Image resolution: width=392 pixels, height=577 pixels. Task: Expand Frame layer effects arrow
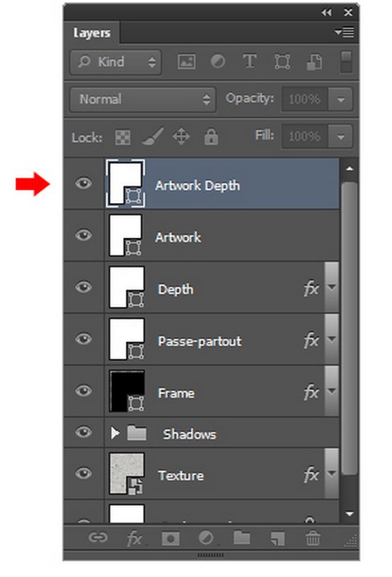[332, 391]
